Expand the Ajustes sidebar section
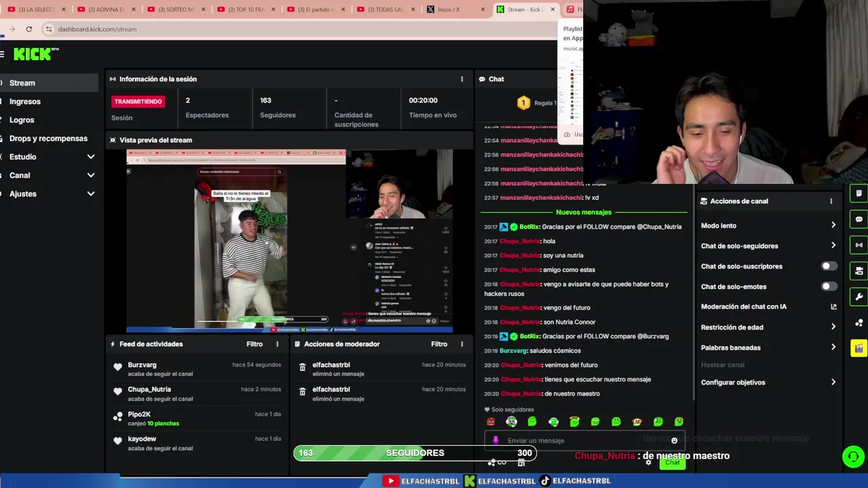Viewport: 868px width, 488px height. [91, 194]
